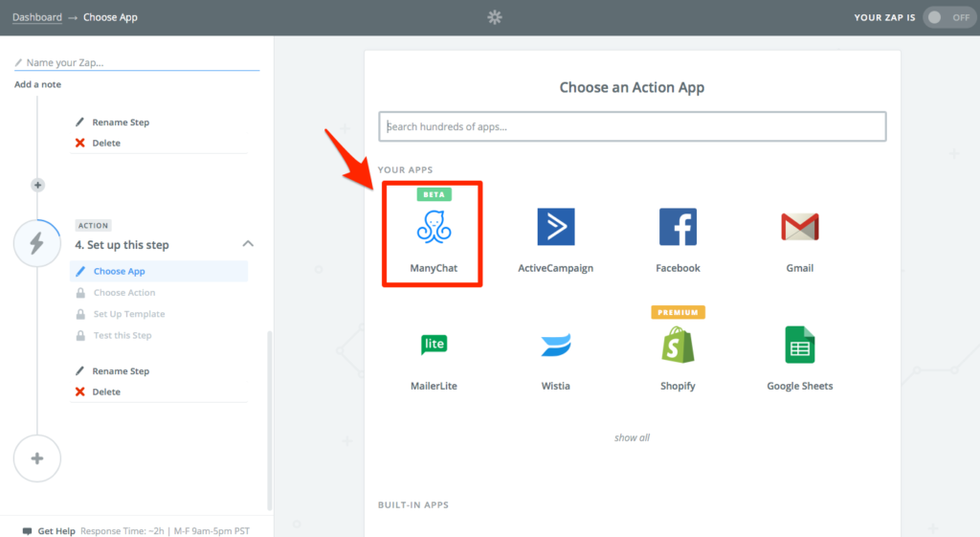Pick the Facebook app icon
The image size is (980, 537).
(x=678, y=226)
